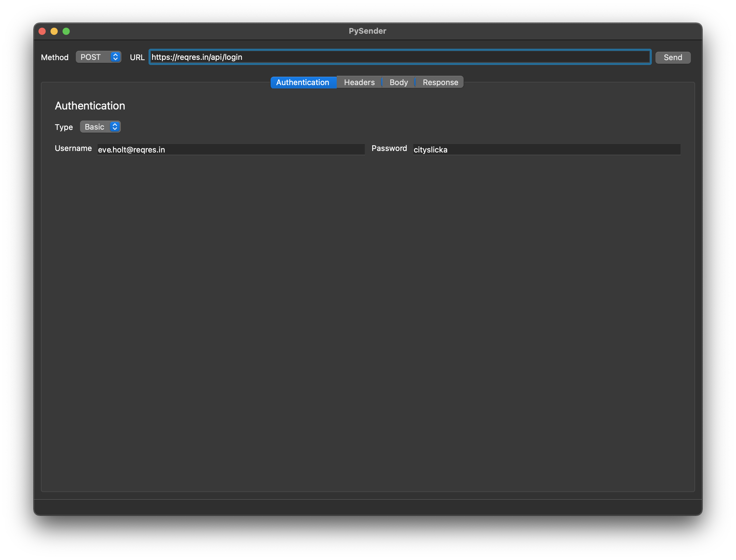This screenshot has width=736, height=560.
Task: Click the yellow minimize button
Action: (54, 31)
